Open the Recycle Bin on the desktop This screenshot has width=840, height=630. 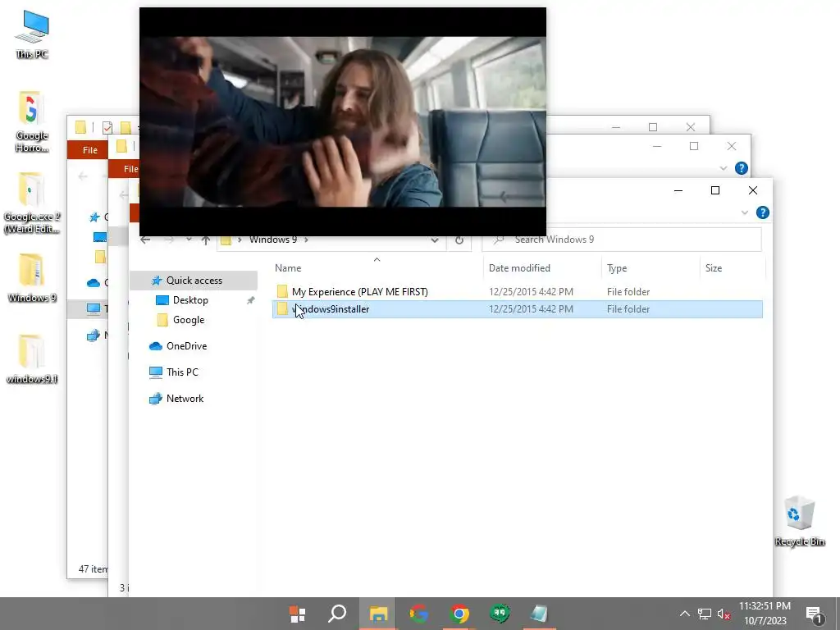pos(799,521)
